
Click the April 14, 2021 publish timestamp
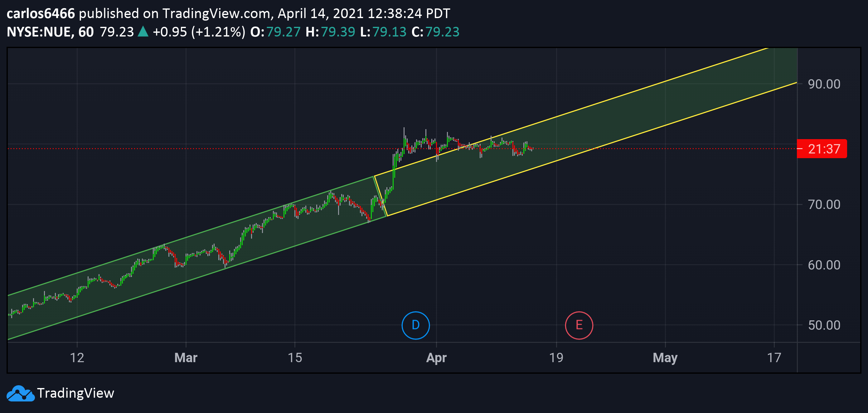[364, 13]
